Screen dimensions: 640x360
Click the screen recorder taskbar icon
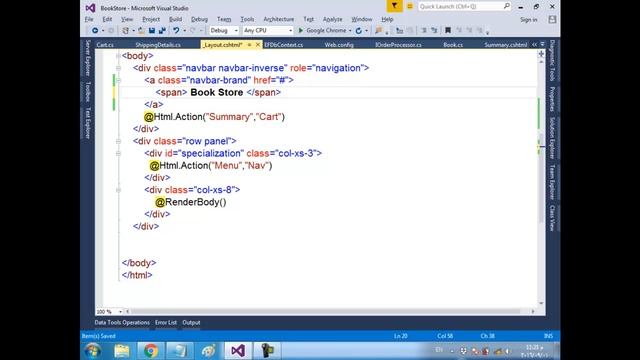coord(267,351)
